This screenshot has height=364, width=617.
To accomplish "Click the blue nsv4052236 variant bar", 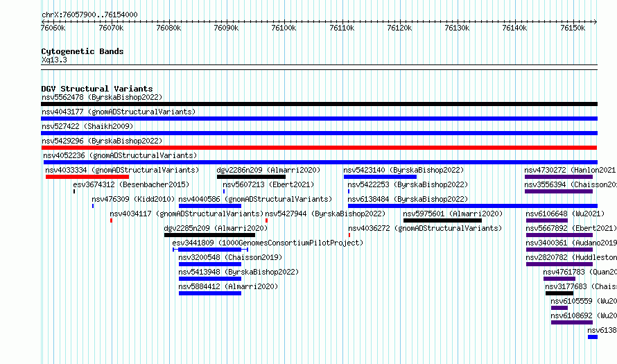I will tap(320, 162).
